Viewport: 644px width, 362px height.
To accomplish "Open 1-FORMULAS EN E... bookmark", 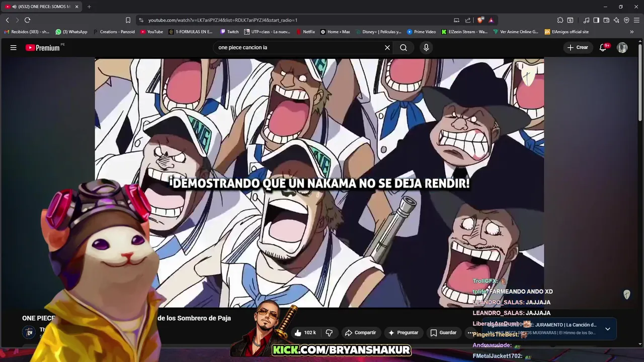I will click(191, 32).
